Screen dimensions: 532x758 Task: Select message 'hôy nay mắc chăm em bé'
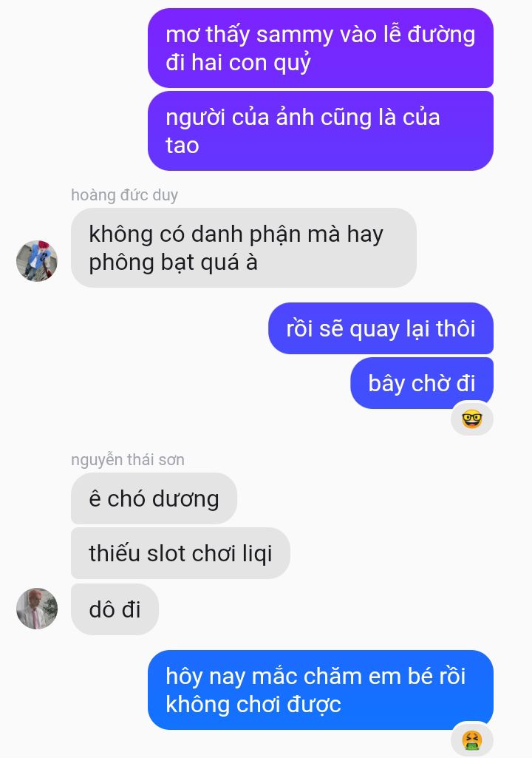[321, 690]
